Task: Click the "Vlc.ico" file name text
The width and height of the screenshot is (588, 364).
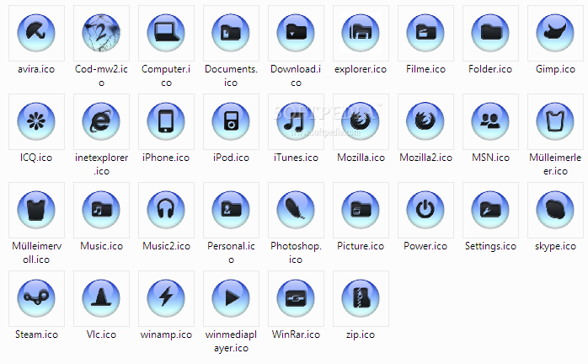Action: [101, 335]
